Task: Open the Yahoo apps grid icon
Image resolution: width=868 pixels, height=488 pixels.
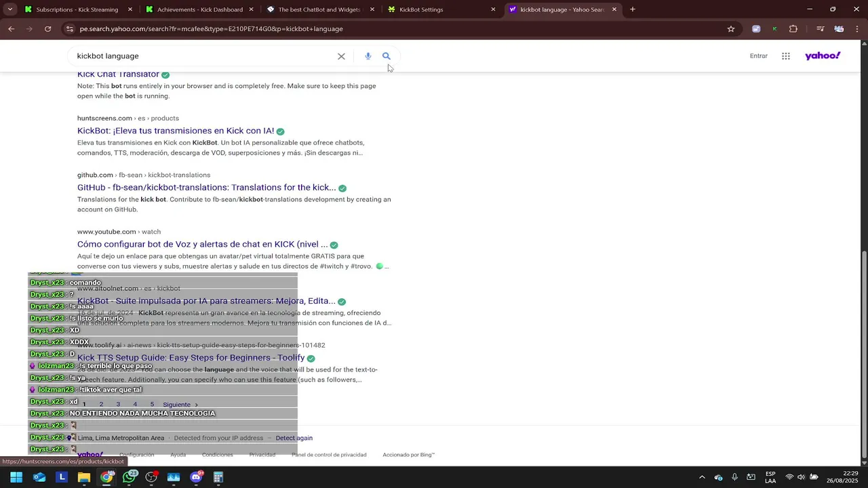Action: tap(785, 56)
